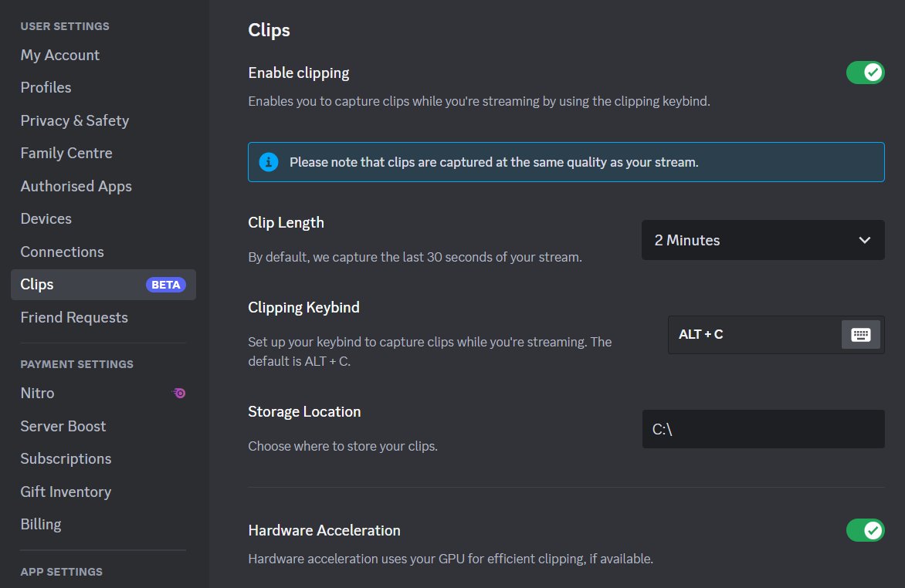Click the USER SETTINGS section header
905x588 pixels.
[x=65, y=26]
